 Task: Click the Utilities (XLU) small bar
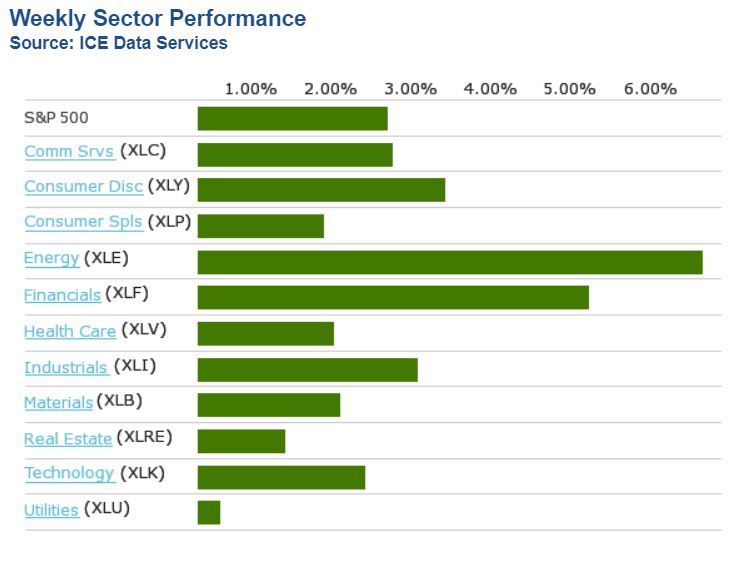pos(209,512)
